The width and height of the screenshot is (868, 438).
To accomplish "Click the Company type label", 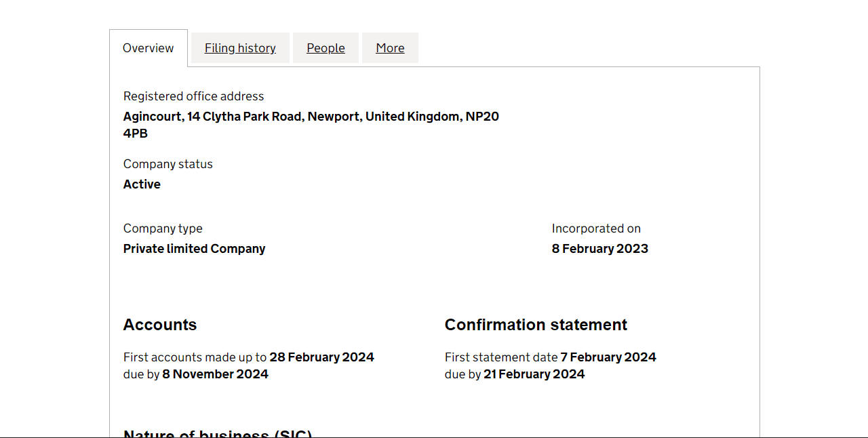I will coord(163,228).
